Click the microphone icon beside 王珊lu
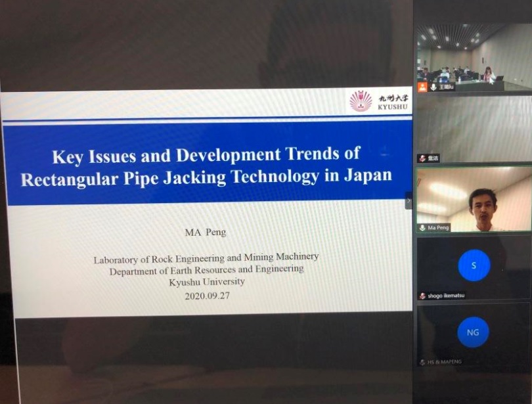The image size is (532, 404). coord(433,87)
